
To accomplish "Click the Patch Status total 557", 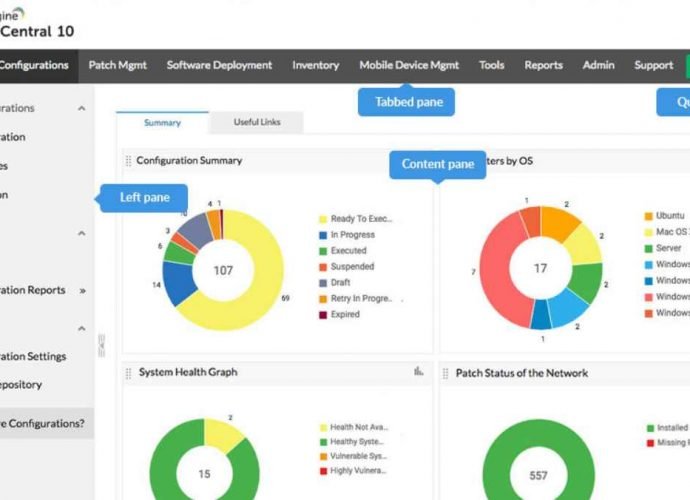I will 538,476.
